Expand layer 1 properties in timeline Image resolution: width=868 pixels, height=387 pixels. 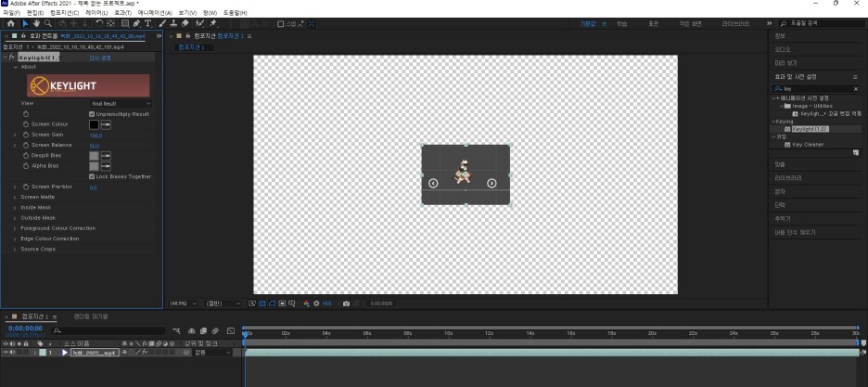click(36, 353)
